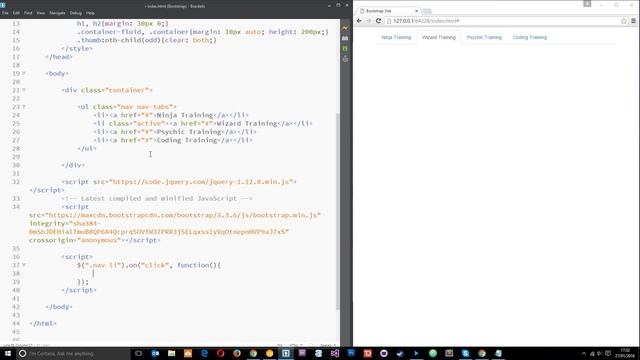Click the 'anonymous' crossorigin value

[x=99, y=240]
